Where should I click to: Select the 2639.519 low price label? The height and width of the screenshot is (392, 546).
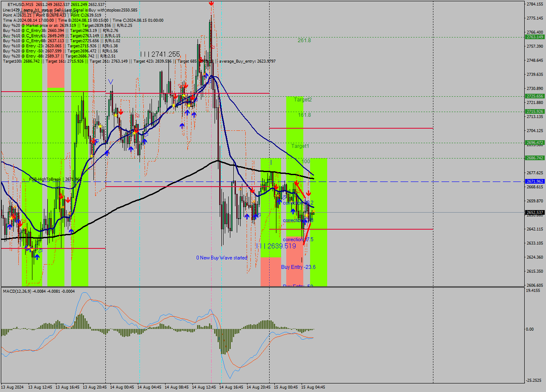(276, 246)
